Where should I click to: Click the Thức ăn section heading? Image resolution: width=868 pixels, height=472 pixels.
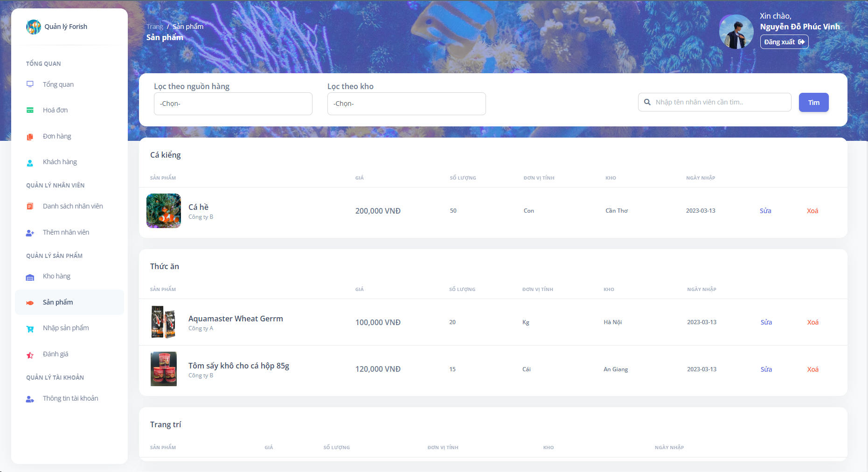click(165, 266)
